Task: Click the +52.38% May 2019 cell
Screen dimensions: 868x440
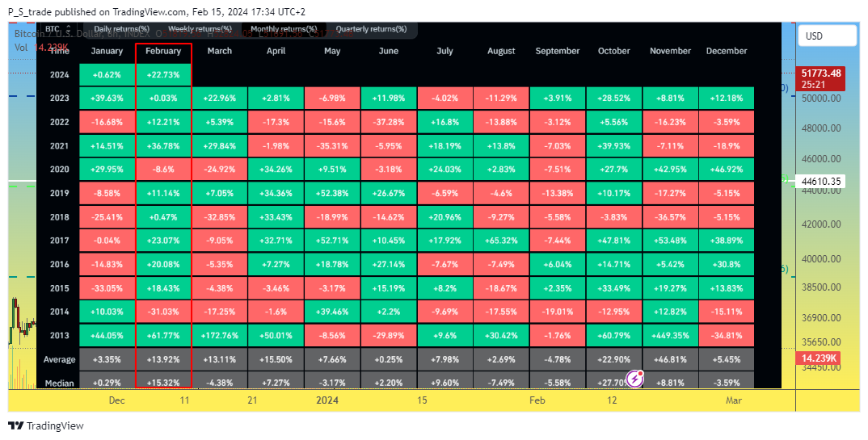Action: [332, 194]
